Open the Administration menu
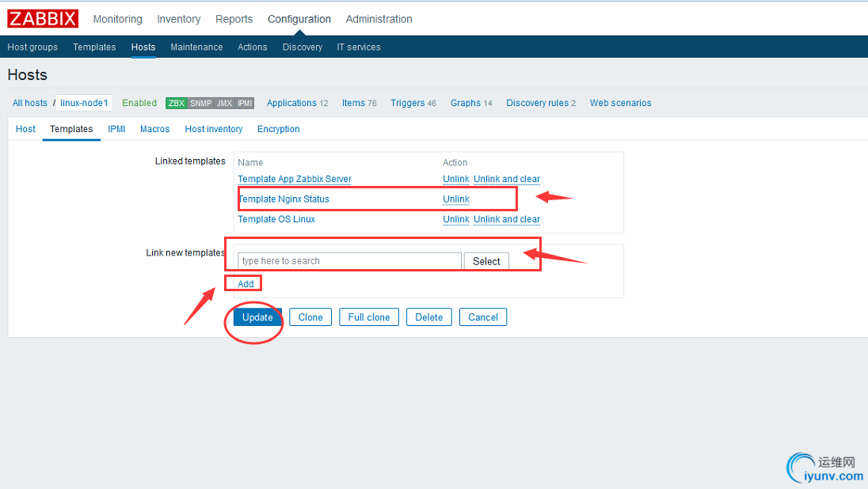The height and width of the screenshot is (489, 868). click(379, 19)
